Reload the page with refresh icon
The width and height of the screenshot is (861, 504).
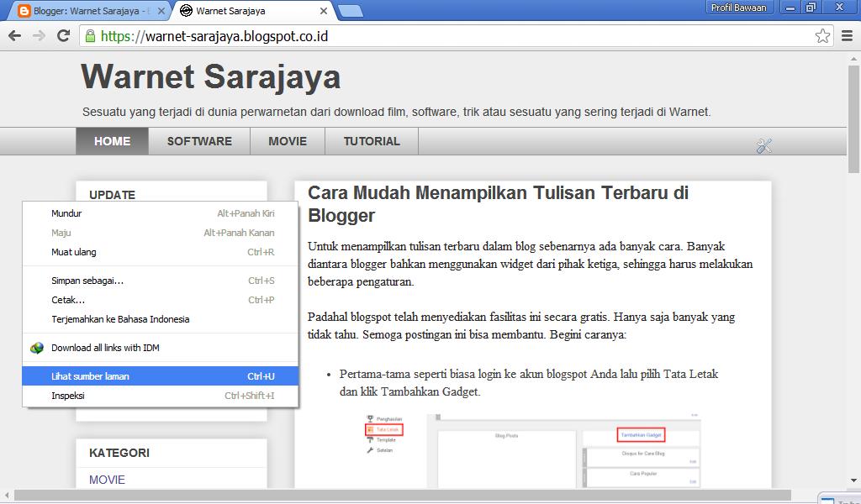tap(63, 36)
